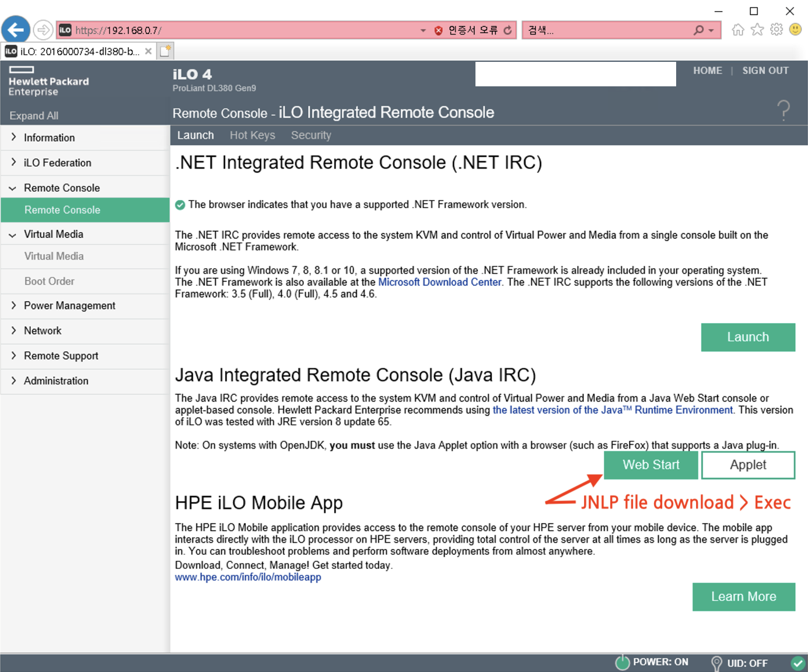The image size is (808, 672).
Task: Close the iLO browser tab
Action: pos(148,51)
